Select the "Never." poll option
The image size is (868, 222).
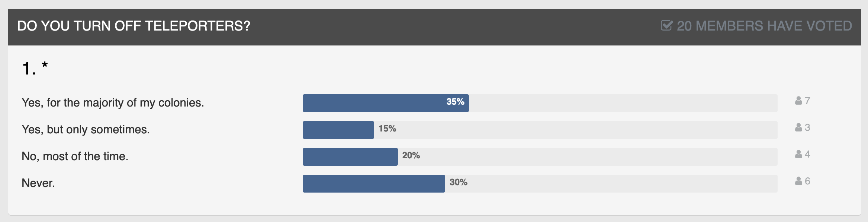pos(38,183)
